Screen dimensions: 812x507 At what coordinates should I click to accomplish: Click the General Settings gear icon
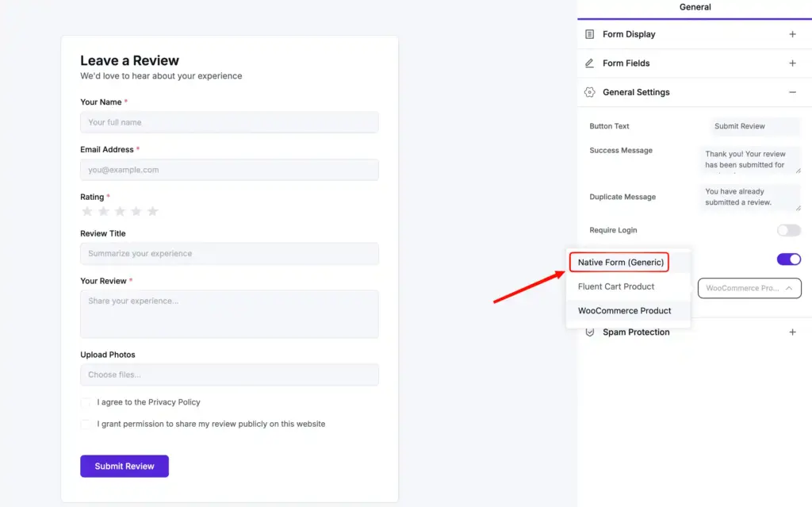point(588,92)
